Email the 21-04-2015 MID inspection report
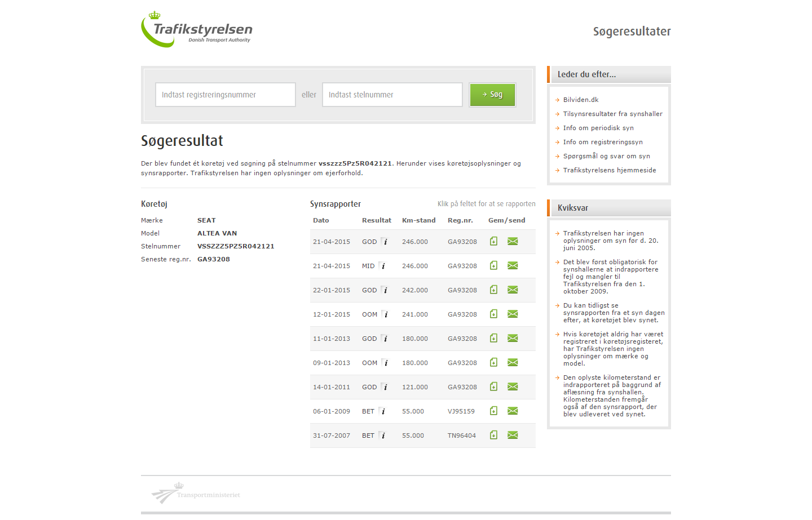The image size is (812, 520). tap(513, 265)
